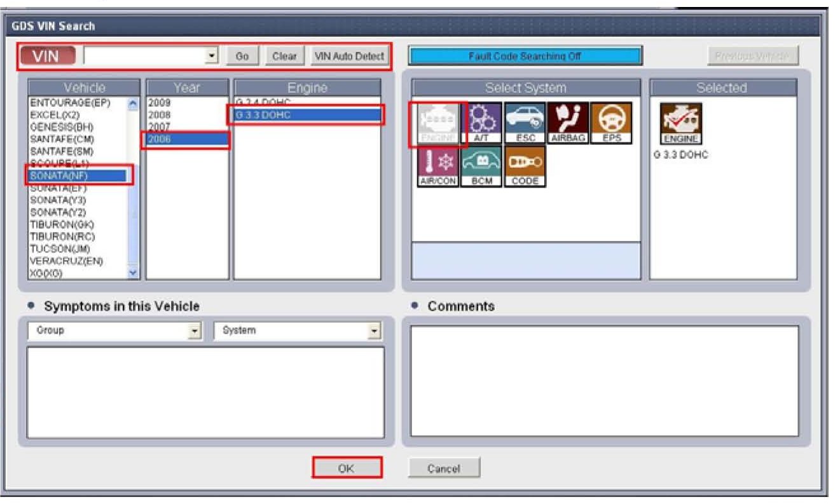Open the VIN dropdown list
This screenshot has height=504, width=840.
pos(212,57)
